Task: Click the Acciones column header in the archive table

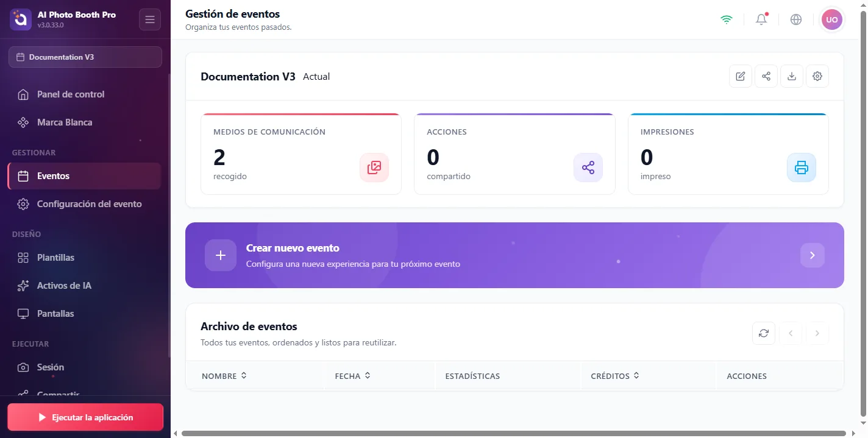Action: pos(747,376)
